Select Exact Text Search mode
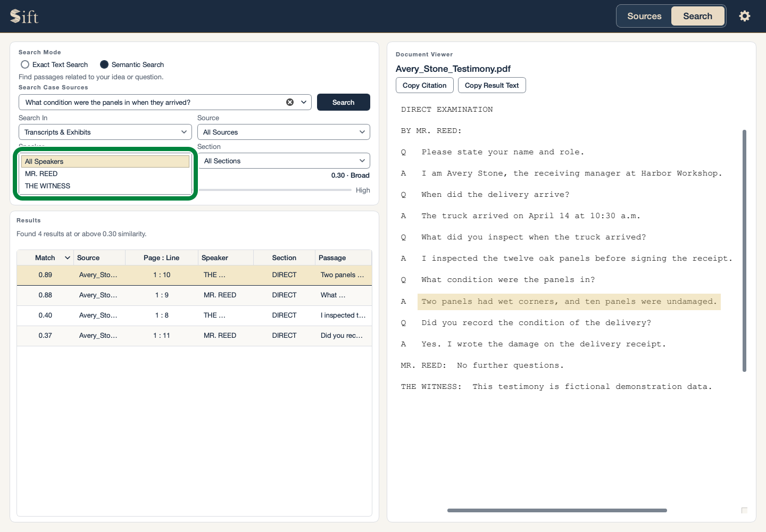 pos(54,64)
